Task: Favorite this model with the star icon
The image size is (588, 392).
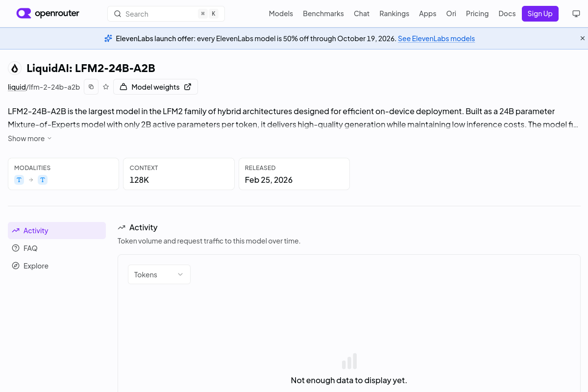Action: [x=106, y=87]
